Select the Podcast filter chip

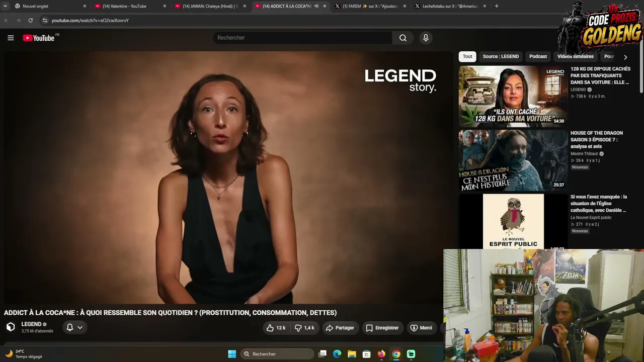tap(538, 56)
